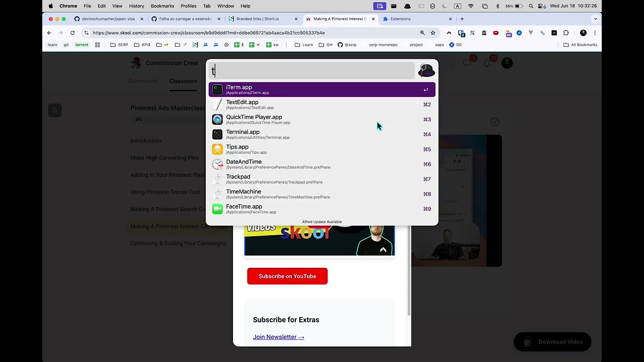
Task: Open Spotlight search in menu bar
Action: click(531, 6)
